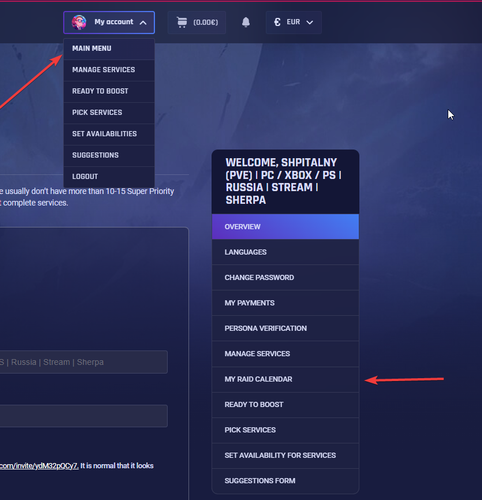The image size is (482, 500).
Task: Click the empty field below Sherpa input
Action: click(x=84, y=416)
